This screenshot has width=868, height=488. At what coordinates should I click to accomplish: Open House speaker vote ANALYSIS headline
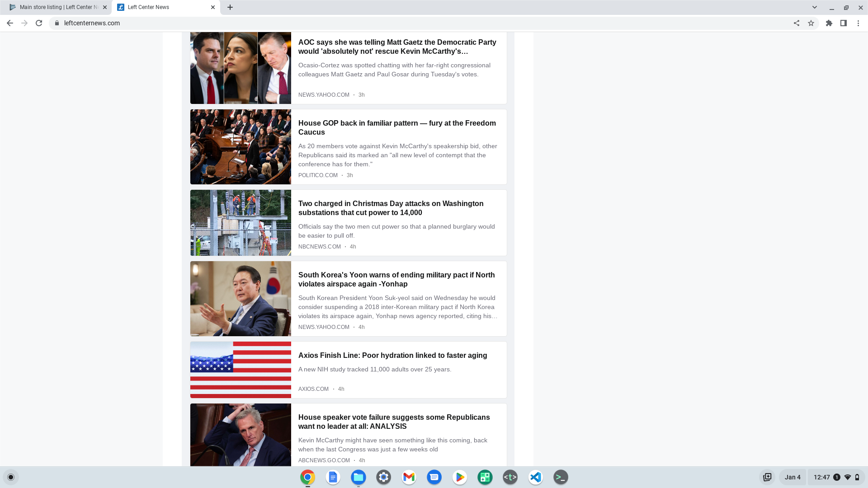pyautogui.click(x=394, y=422)
